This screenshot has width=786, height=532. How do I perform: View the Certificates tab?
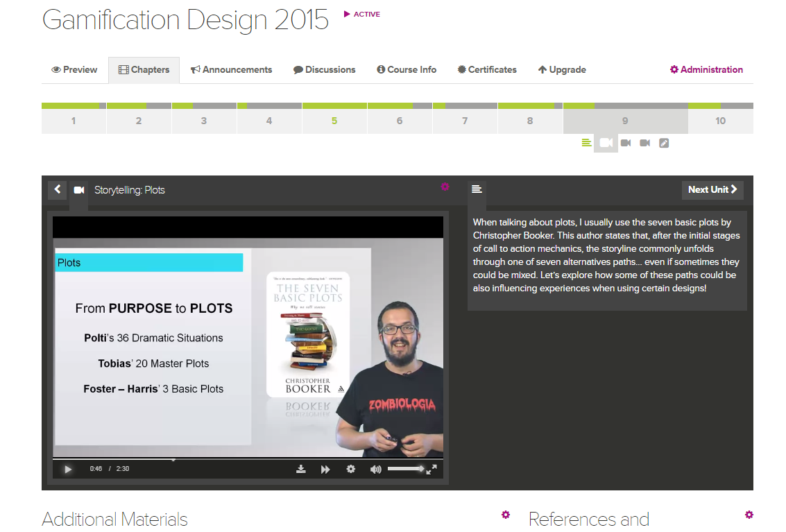[487, 69]
